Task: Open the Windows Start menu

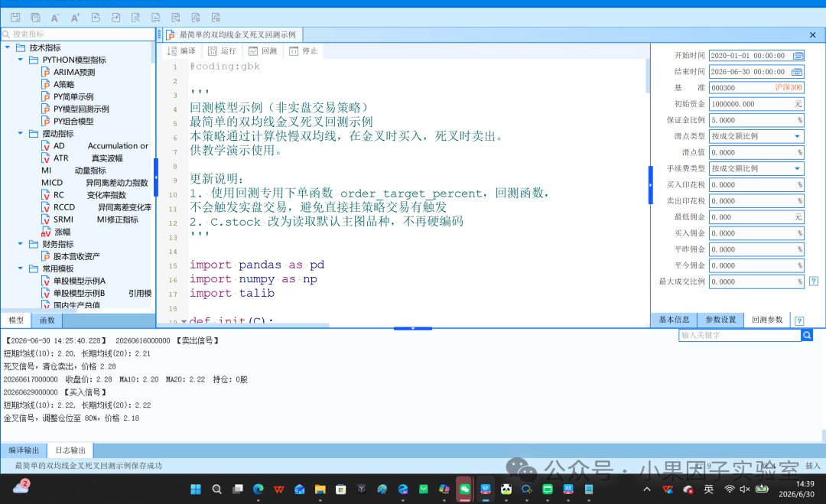Action: [x=196, y=489]
